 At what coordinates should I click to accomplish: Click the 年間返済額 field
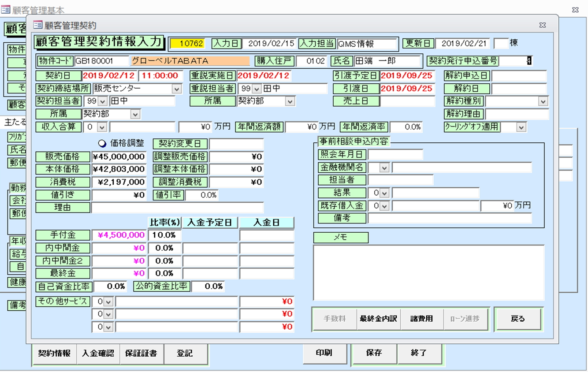pyautogui.click(x=302, y=127)
